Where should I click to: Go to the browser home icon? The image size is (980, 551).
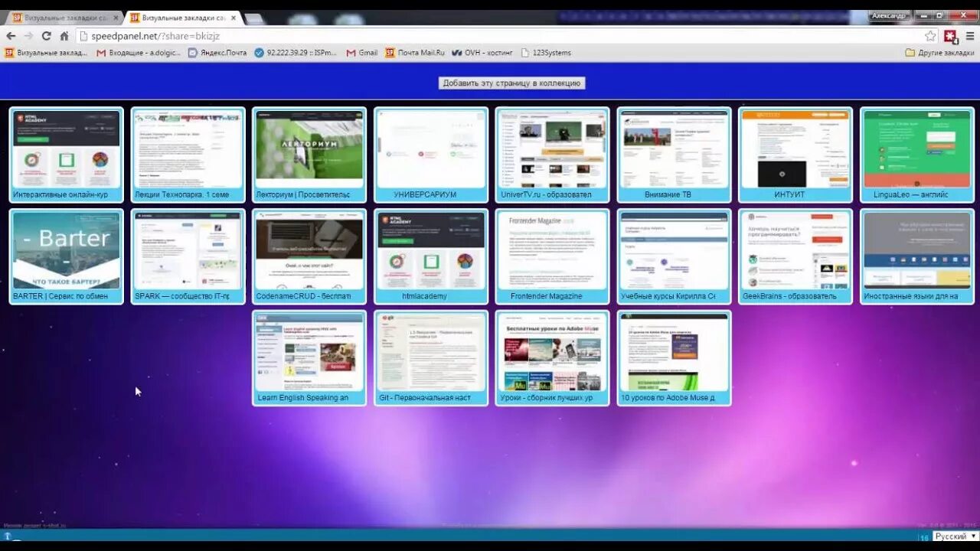[64, 36]
